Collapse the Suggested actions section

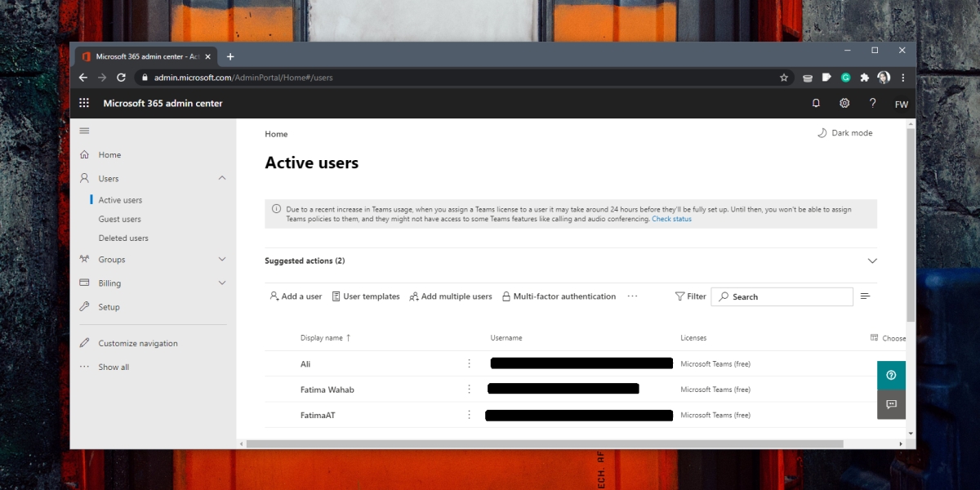(x=872, y=261)
